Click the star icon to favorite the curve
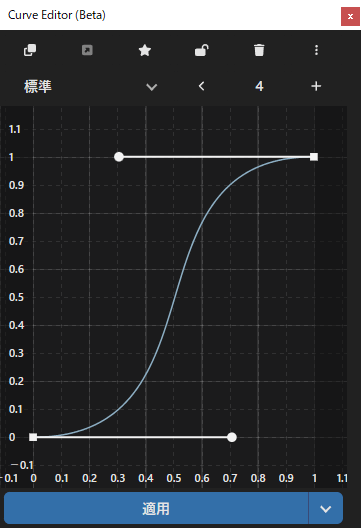The width and height of the screenshot is (361, 528). click(144, 50)
